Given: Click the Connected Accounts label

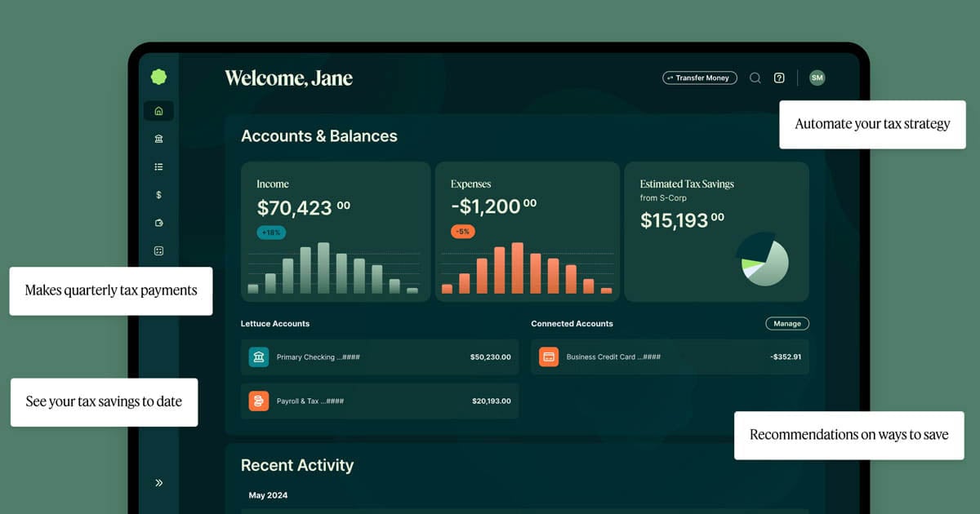Looking at the screenshot, I should 572,324.
